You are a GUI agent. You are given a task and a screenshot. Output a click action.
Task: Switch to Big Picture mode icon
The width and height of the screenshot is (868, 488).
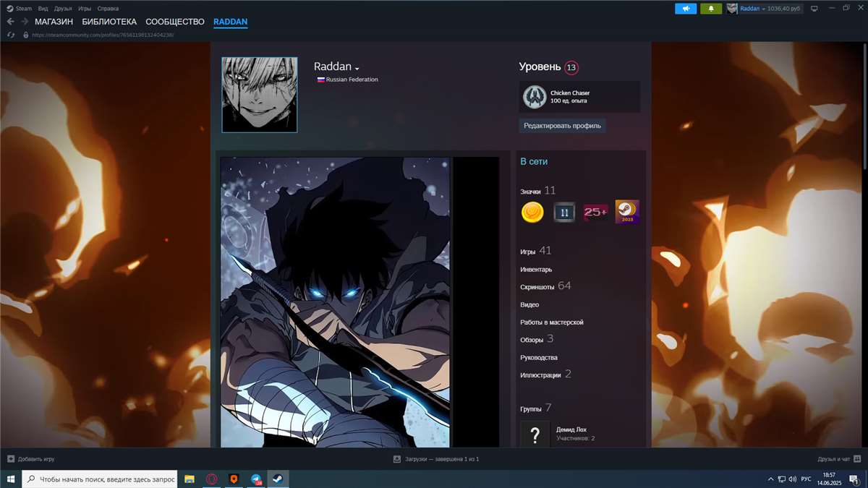[814, 9]
